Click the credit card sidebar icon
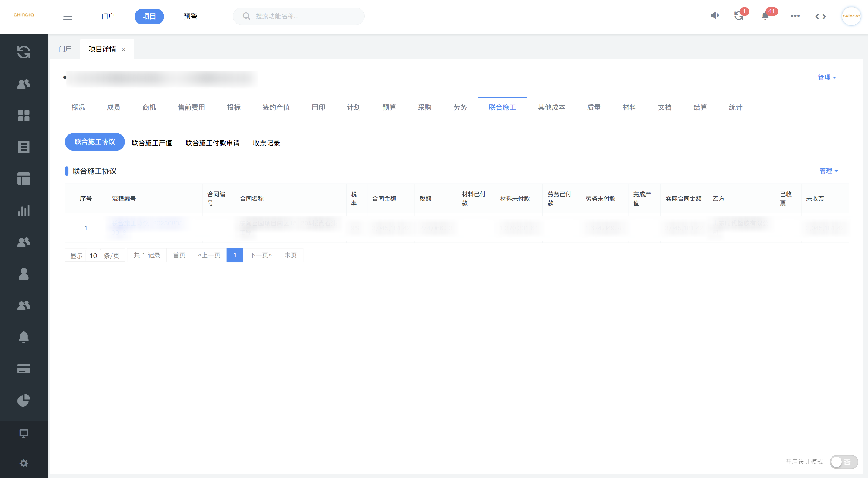This screenshot has width=868, height=478. [x=24, y=369]
